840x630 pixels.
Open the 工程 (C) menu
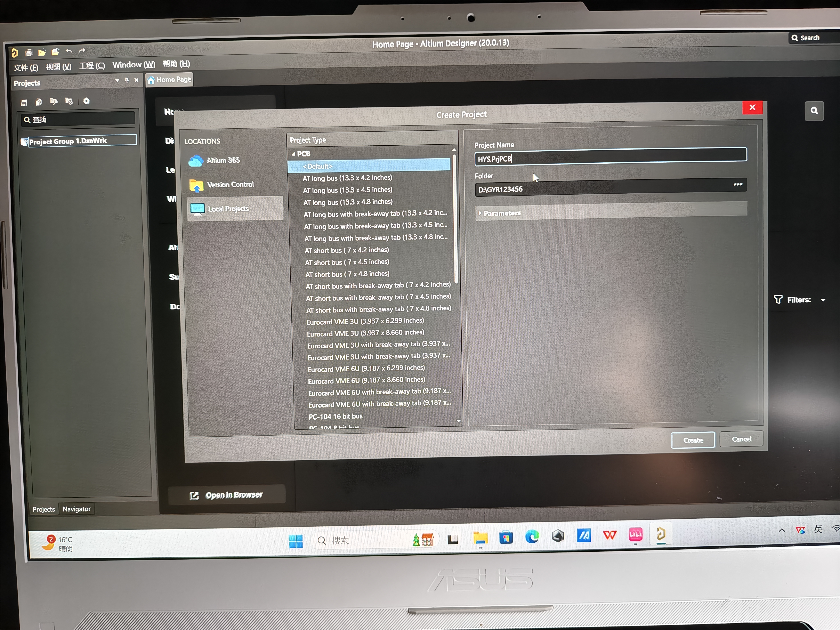(x=92, y=66)
